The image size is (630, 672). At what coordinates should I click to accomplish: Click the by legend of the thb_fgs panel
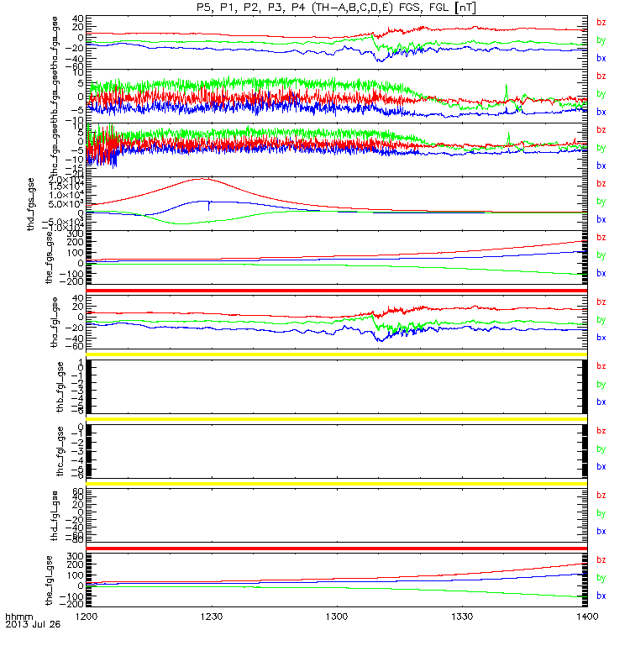pos(601,94)
